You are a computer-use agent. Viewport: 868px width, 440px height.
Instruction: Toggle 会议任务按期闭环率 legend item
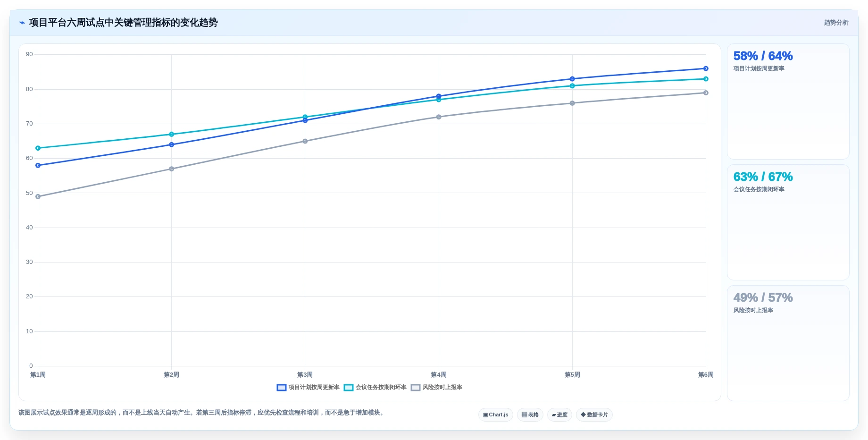pyautogui.click(x=375, y=387)
